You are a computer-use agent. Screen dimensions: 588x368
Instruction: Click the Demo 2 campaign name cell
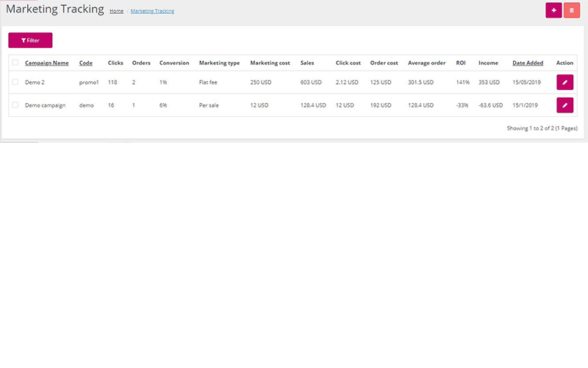(x=35, y=82)
